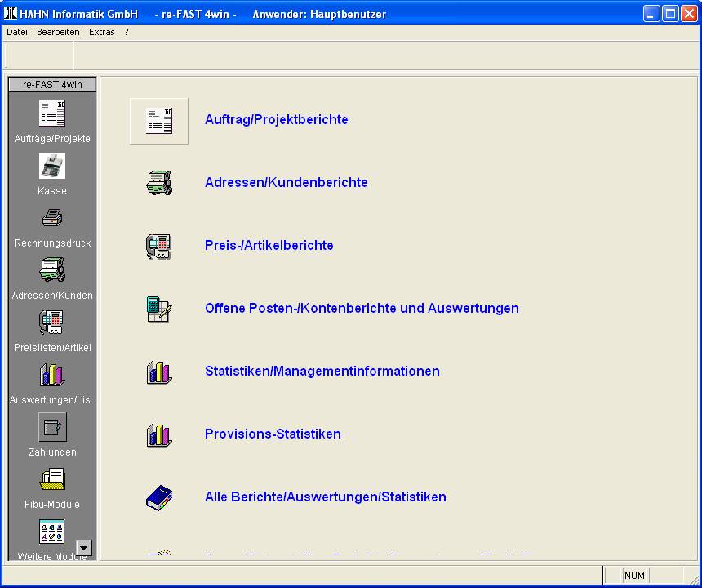This screenshot has width=702, height=588.
Task: Open the Adressen/Kundenberichte link
Action: click(x=286, y=182)
